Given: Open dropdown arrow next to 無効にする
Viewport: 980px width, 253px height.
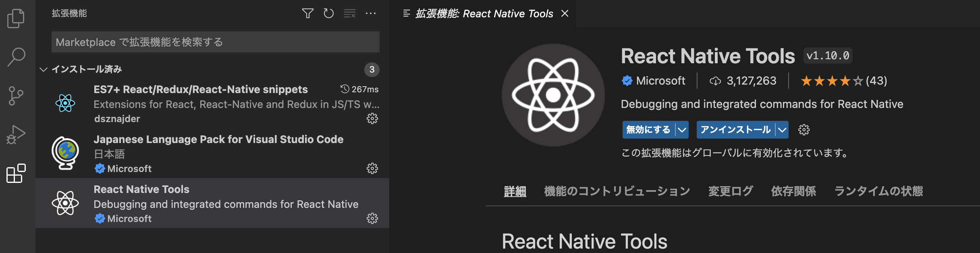Looking at the screenshot, I should tap(682, 130).
